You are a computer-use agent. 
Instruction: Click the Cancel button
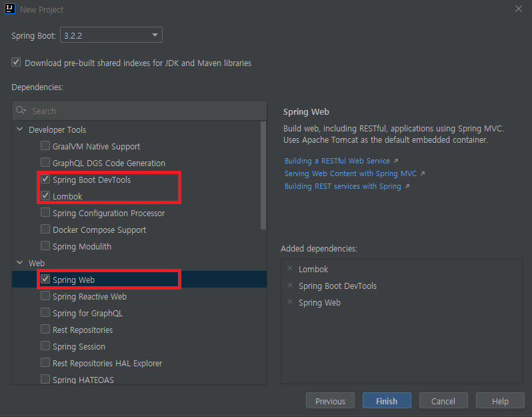coord(443,401)
